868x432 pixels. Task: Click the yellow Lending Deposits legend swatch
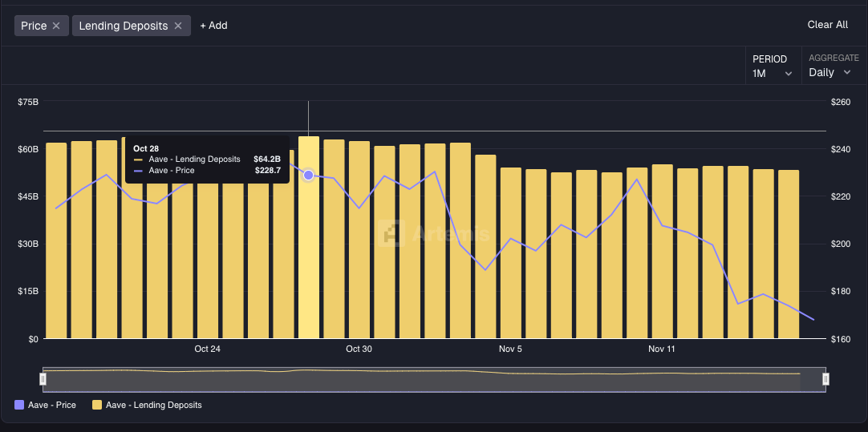point(97,406)
